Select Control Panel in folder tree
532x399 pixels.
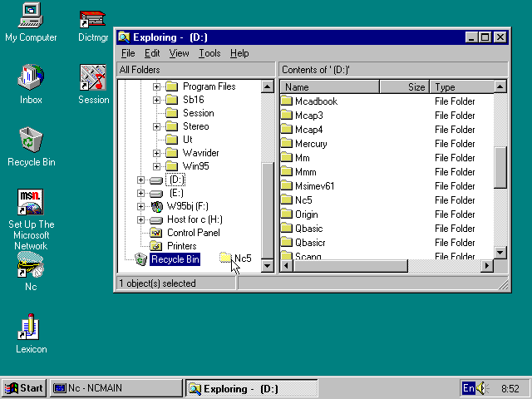193,233
